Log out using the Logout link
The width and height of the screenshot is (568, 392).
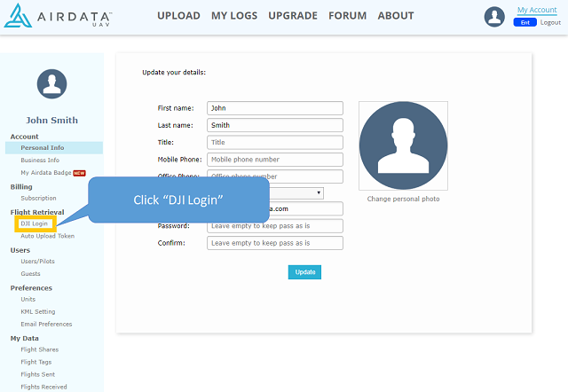coord(550,22)
